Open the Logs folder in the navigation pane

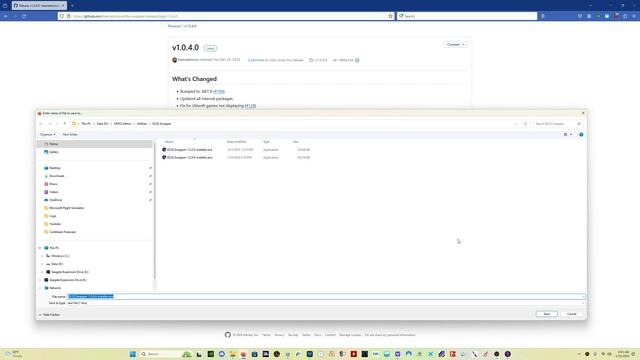point(53,216)
